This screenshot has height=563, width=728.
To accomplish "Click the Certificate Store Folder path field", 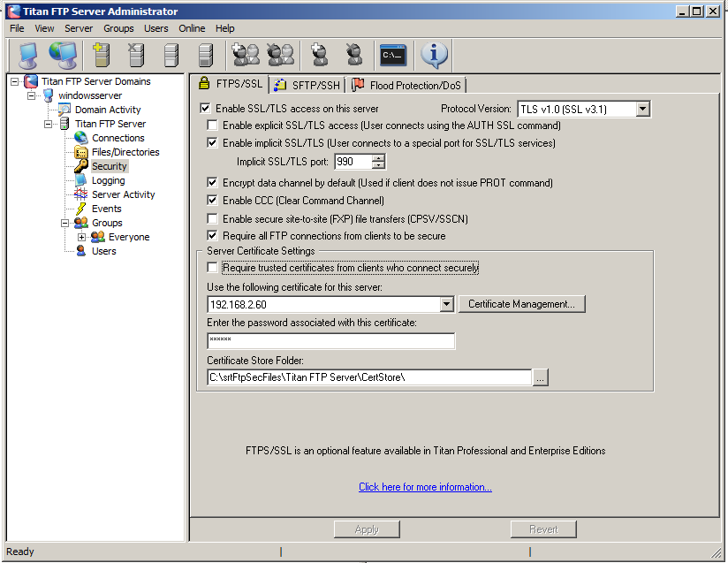I will click(369, 377).
